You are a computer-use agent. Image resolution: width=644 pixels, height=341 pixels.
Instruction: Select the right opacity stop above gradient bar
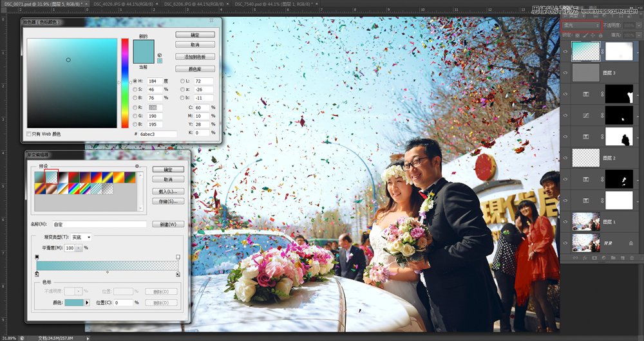coord(178,257)
